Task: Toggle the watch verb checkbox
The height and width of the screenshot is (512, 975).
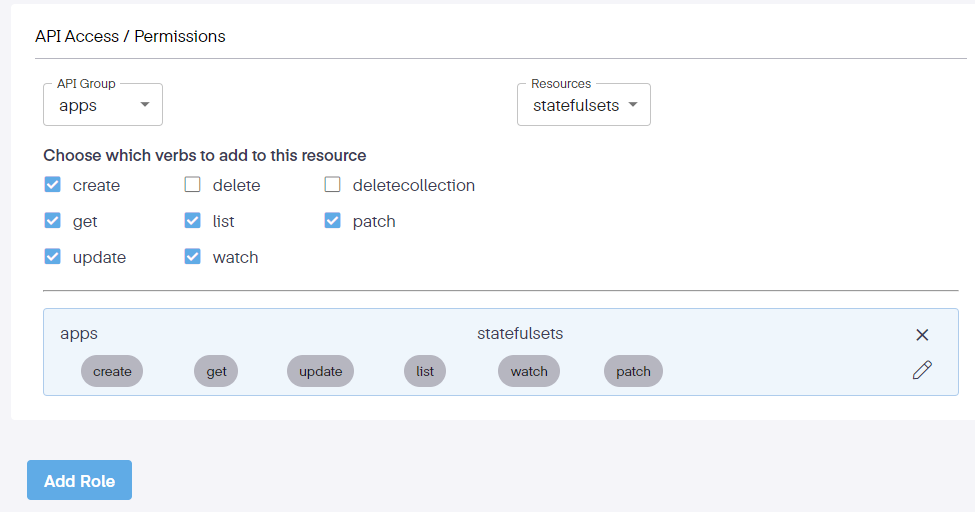Action: pyautogui.click(x=193, y=257)
